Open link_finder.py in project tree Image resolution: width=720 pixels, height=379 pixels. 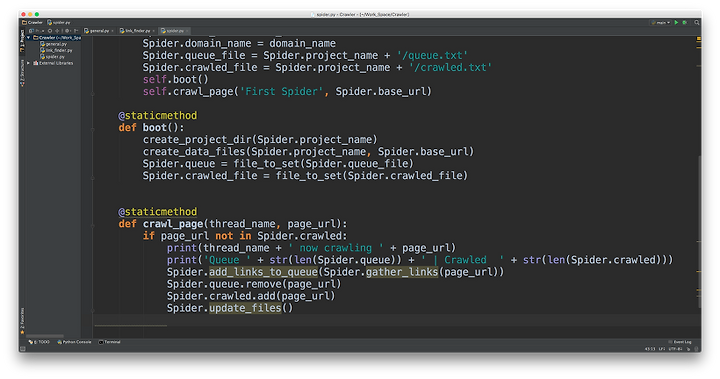tap(56, 50)
